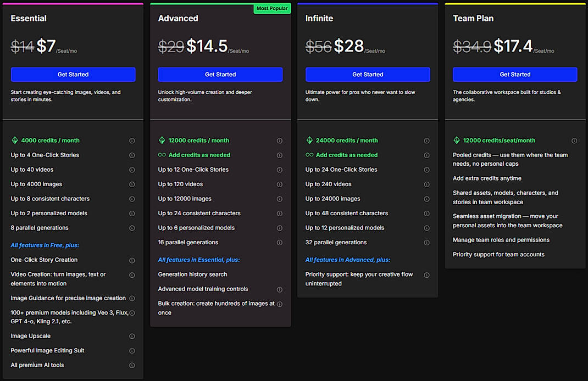Open info for Up to 6 personalized models
This screenshot has height=381, width=588.
(280, 228)
